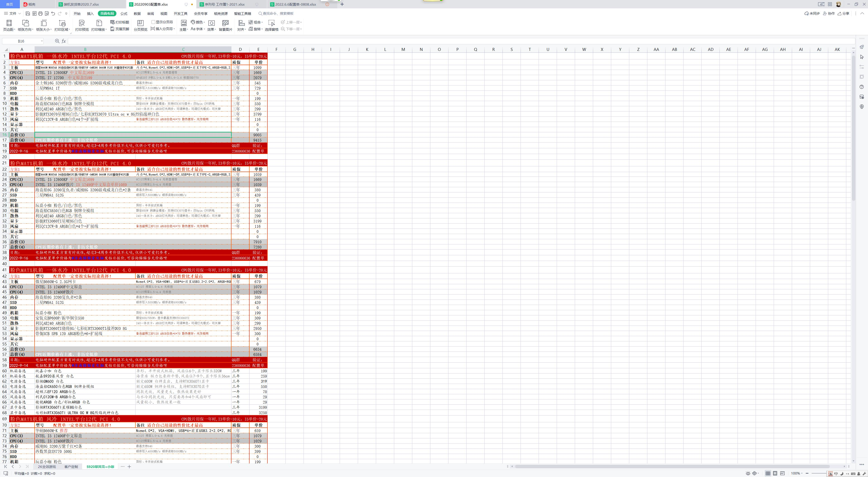Viewport: 868px width, 477px height.
Task: Open the 打印区域 print area tool
Action: click(62, 26)
